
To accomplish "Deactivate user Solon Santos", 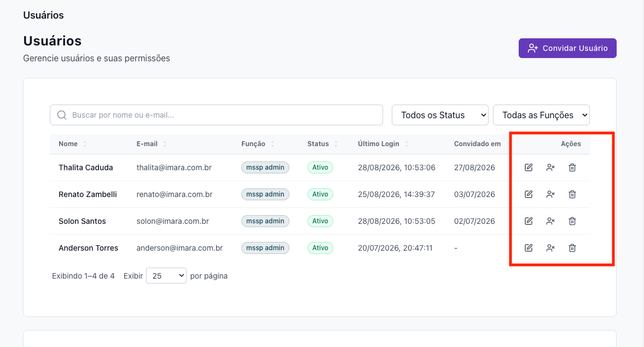I will [x=550, y=221].
